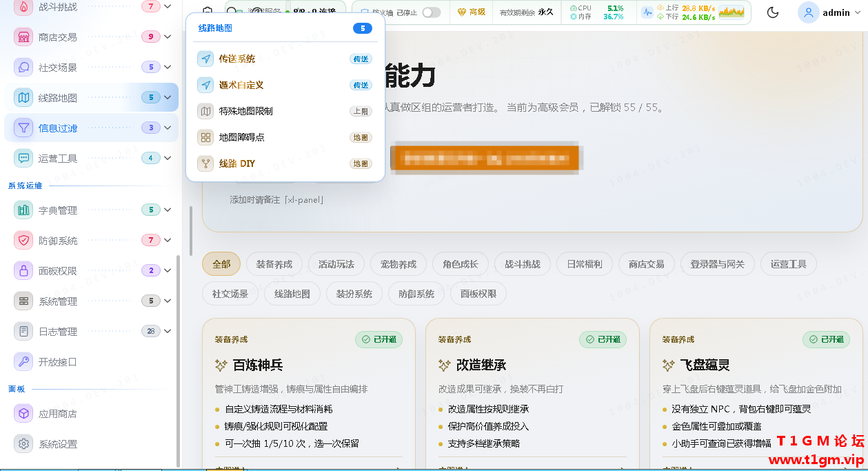Click the shield icon beside 防御系统

point(24,241)
